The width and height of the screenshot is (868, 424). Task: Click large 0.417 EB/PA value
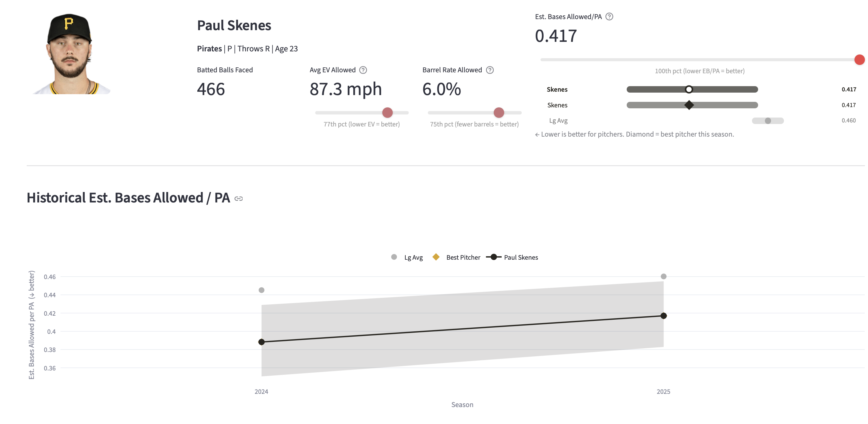coord(556,36)
